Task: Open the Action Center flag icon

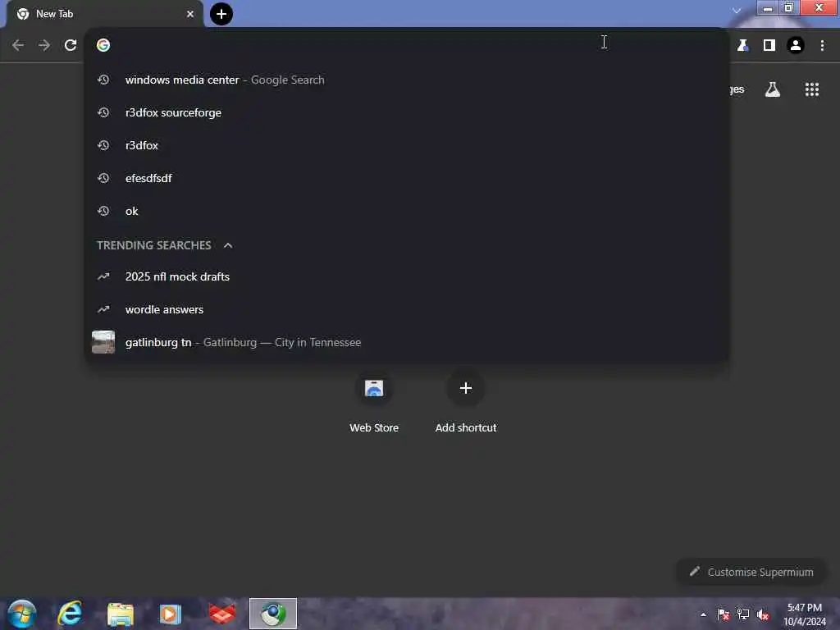Action: coord(724,614)
